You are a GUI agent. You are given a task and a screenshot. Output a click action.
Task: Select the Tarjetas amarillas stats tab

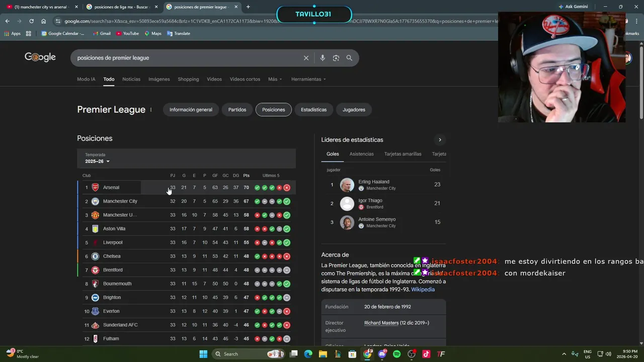click(403, 154)
